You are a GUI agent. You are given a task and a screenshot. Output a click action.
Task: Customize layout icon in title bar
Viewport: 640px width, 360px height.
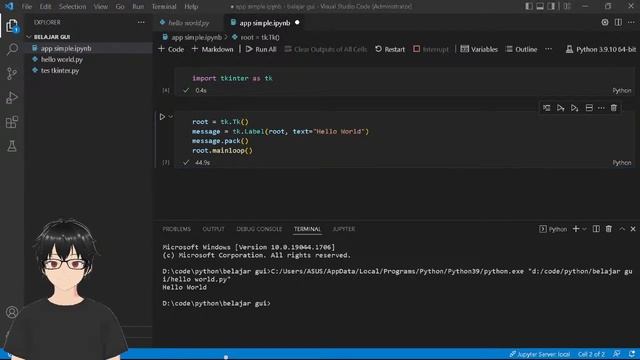point(567,6)
